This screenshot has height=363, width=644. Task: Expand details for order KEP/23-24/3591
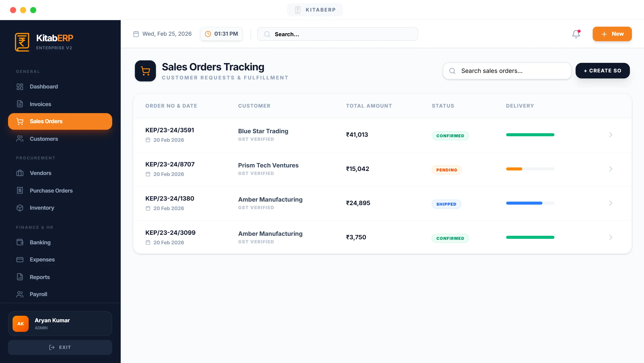[611, 135]
